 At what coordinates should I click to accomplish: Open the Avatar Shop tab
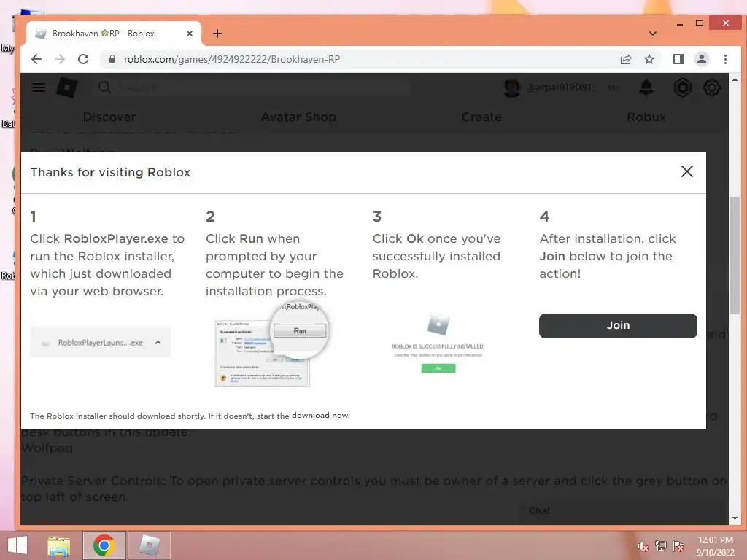coord(298,117)
